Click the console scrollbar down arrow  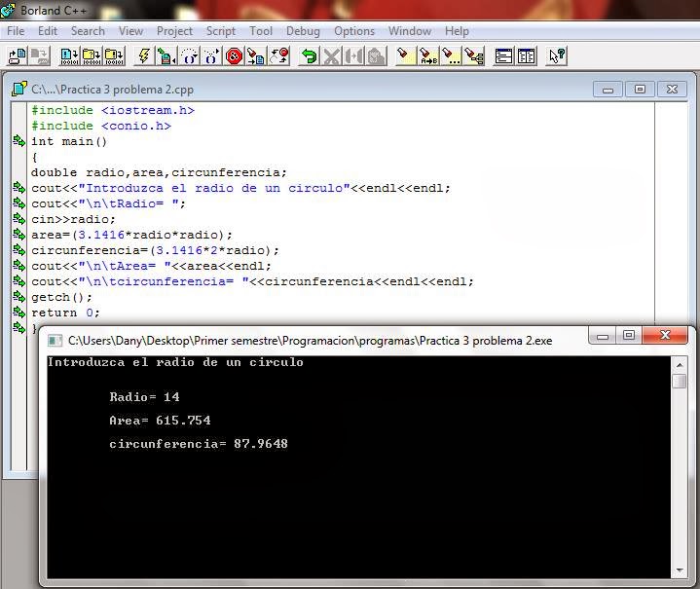(x=680, y=571)
